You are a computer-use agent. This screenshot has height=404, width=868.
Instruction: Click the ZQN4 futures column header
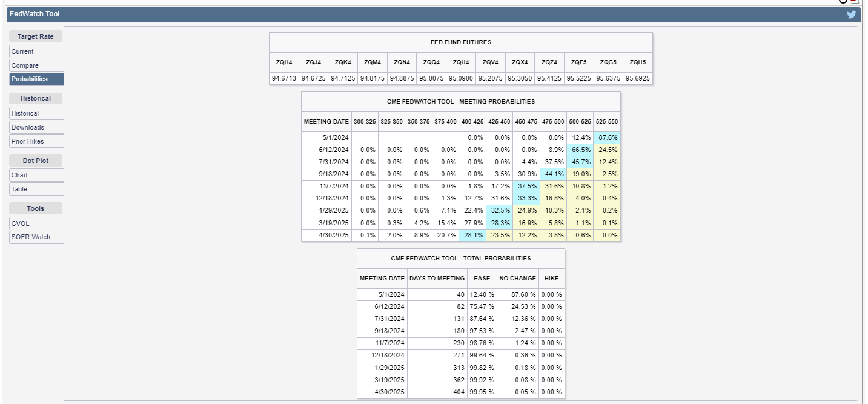coord(402,62)
